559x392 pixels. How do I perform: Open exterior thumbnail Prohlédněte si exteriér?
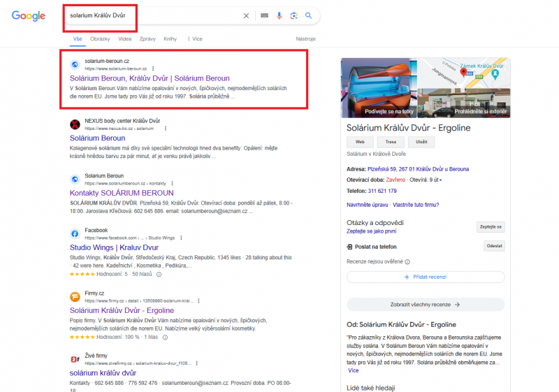tap(464, 103)
